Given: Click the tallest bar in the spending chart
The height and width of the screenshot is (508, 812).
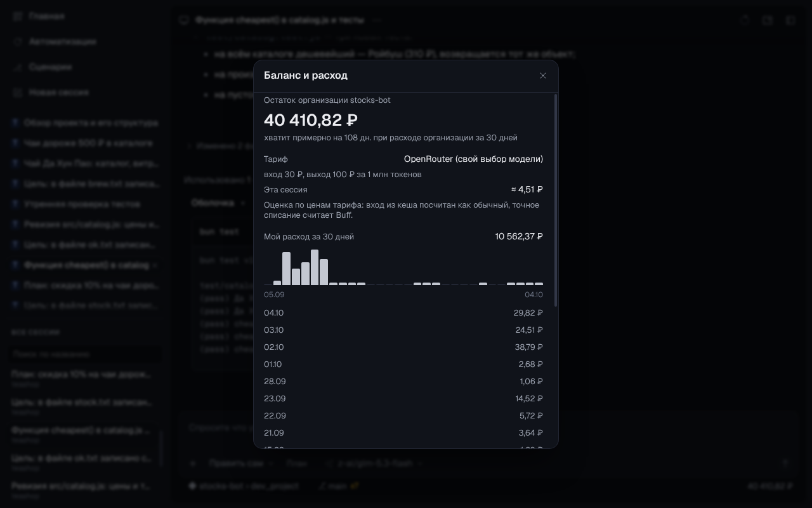Looking at the screenshot, I should pos(315,267).
